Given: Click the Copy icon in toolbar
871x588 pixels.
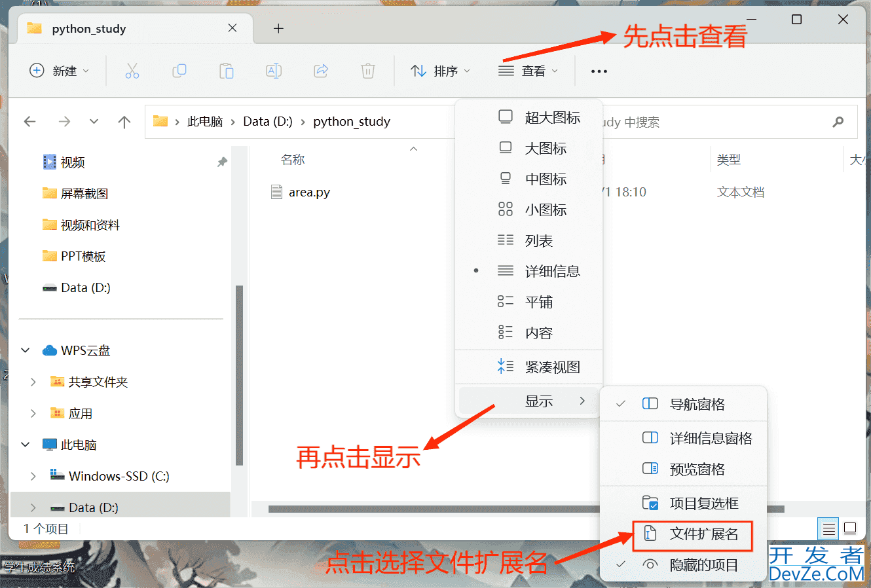Looking at the screenshot, I should [x=179, y=71].
